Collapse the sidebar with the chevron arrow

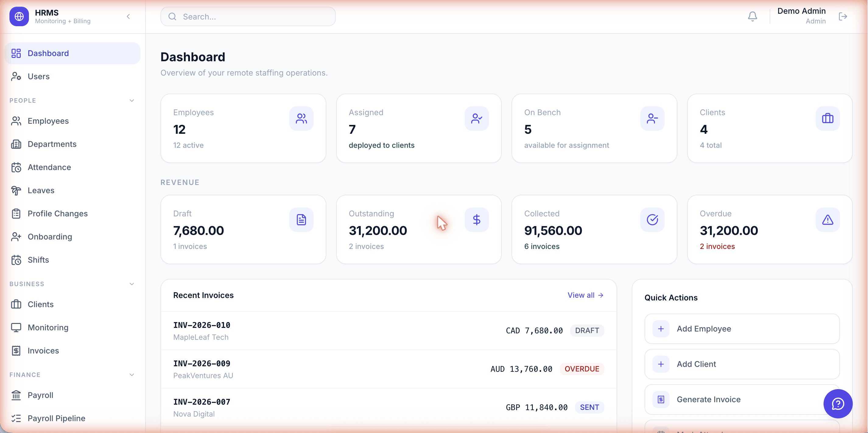128,16
